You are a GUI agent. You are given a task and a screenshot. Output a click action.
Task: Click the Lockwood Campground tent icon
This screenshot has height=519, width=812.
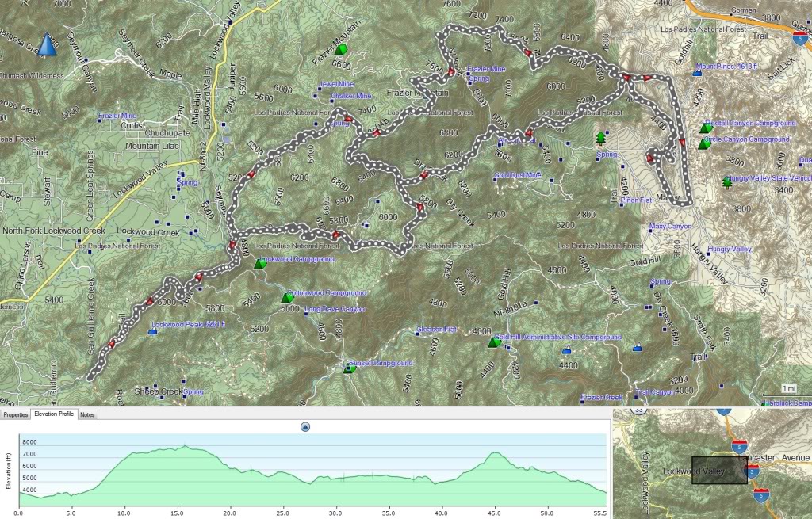click(259, 265)
